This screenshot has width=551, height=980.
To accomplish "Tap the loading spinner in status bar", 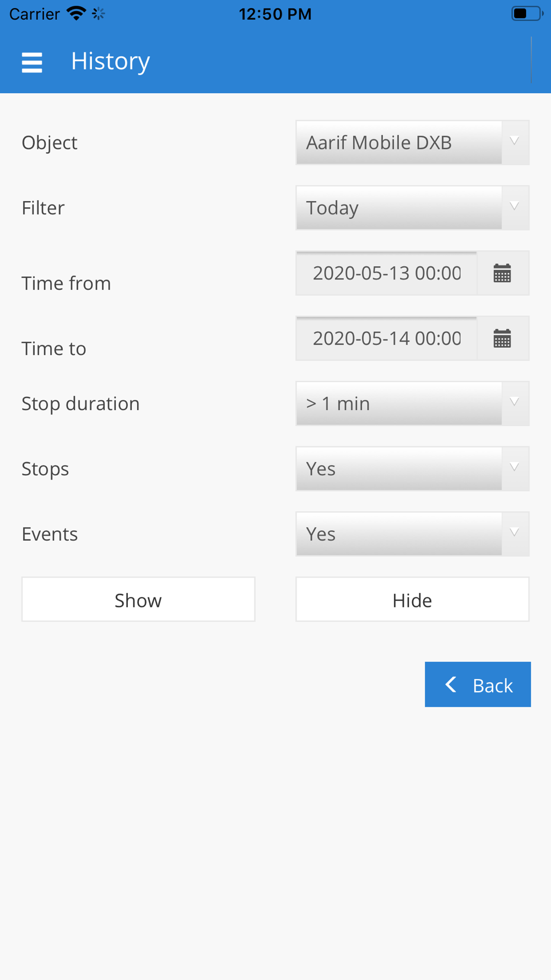I will (99, 14).
